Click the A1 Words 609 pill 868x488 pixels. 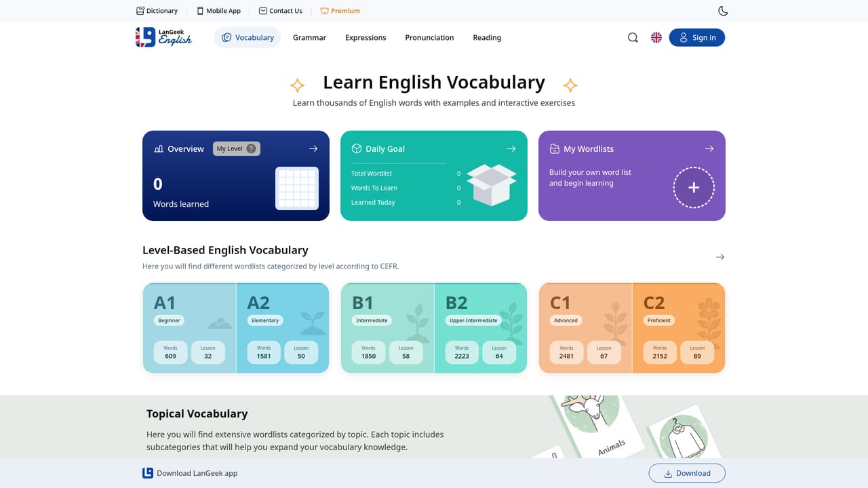pos(170,352)
